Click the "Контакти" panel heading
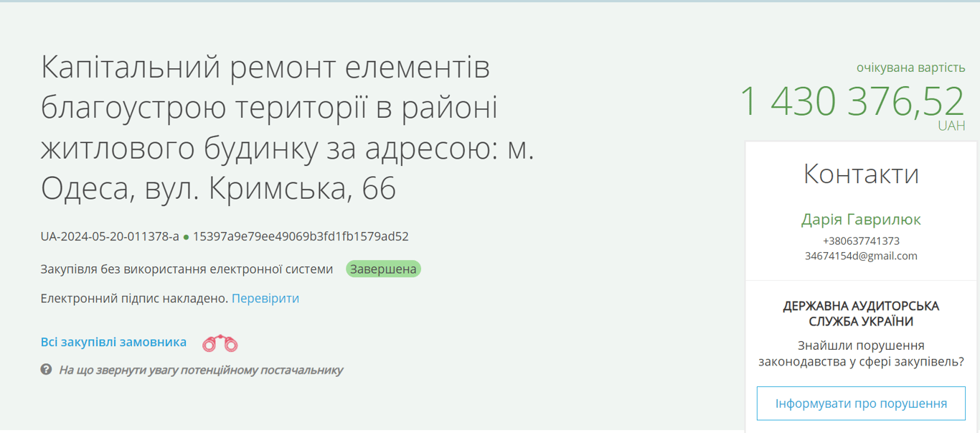Screen dimensions: 980x433 point(860,173)
